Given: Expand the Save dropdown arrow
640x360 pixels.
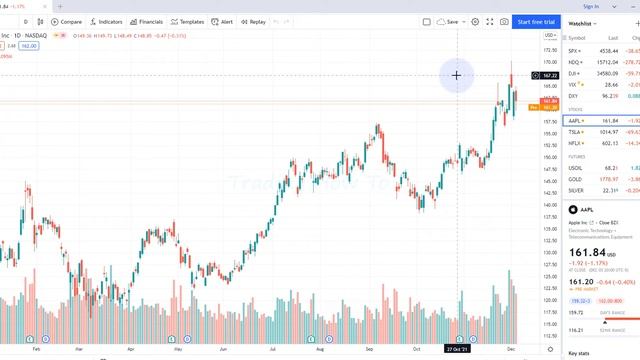Looking at the screenshot, I should point(464,22).
